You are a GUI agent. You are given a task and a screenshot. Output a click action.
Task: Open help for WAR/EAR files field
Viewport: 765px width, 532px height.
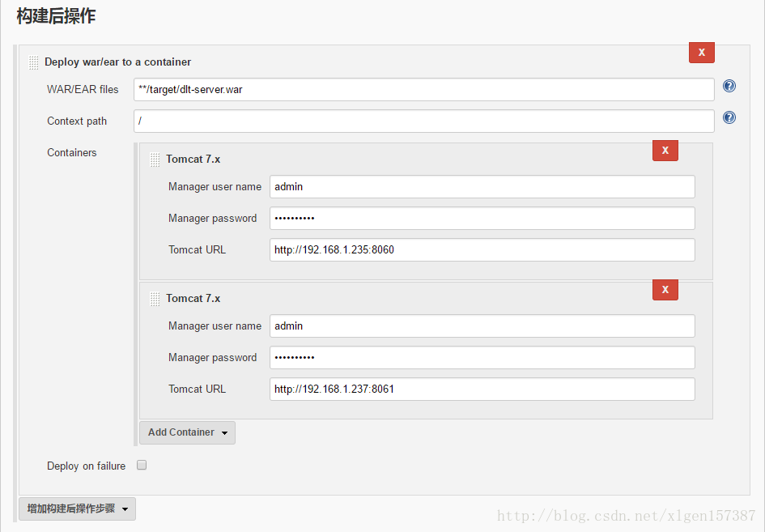click(729, 85)
